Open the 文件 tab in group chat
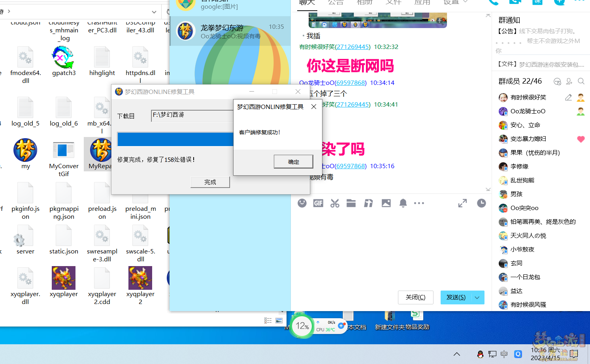Screen dimensions: 590x364 393,2
